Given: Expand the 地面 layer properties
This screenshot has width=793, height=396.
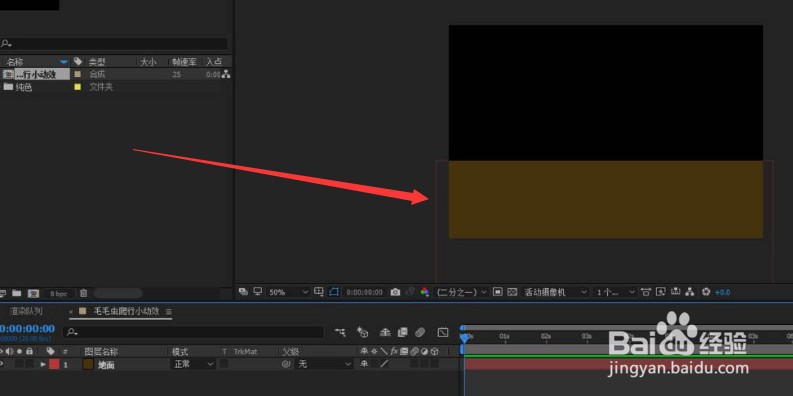Looking at the screenshot, I should [43, 364].
